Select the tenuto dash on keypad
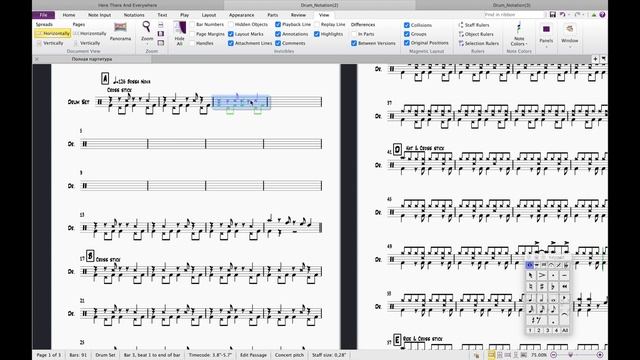 coord(564,276)
